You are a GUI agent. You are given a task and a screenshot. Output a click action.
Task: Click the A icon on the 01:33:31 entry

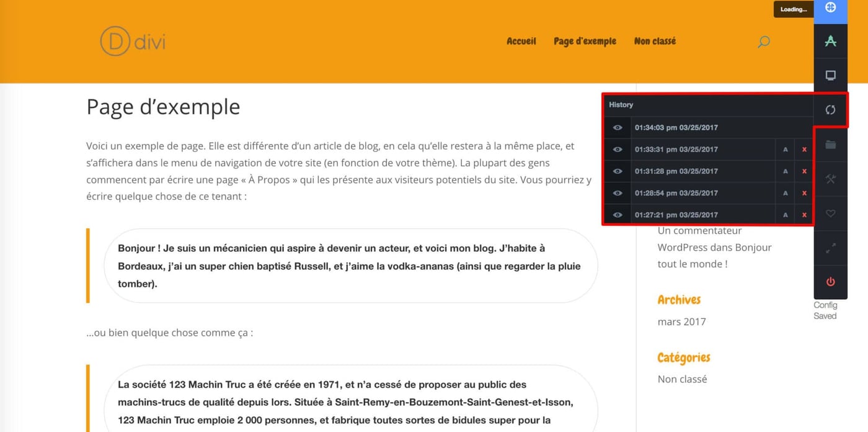[x=785, y=149]
